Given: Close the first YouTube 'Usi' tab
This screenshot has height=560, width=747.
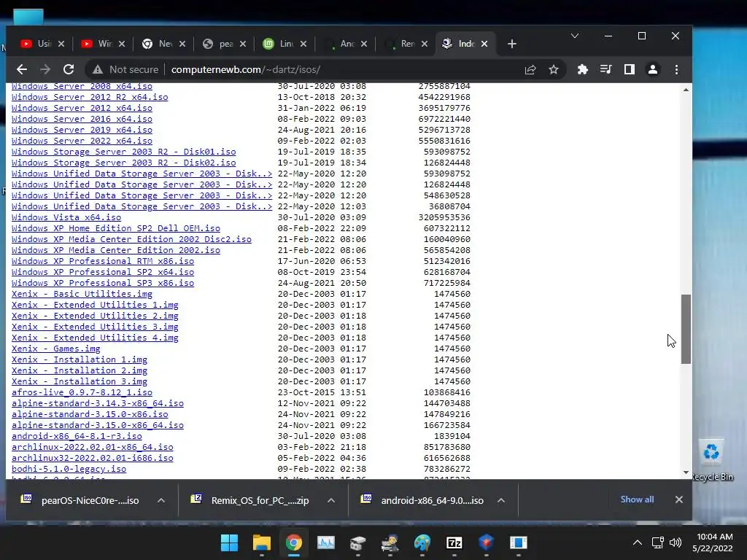Looking at the screenshot, I should pos(61,44).
